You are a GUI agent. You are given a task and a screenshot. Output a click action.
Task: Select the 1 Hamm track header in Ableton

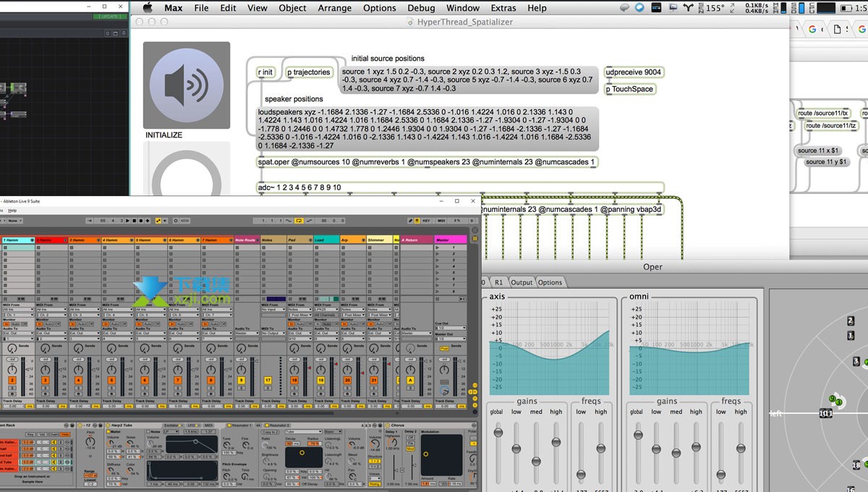coord(17,239)
